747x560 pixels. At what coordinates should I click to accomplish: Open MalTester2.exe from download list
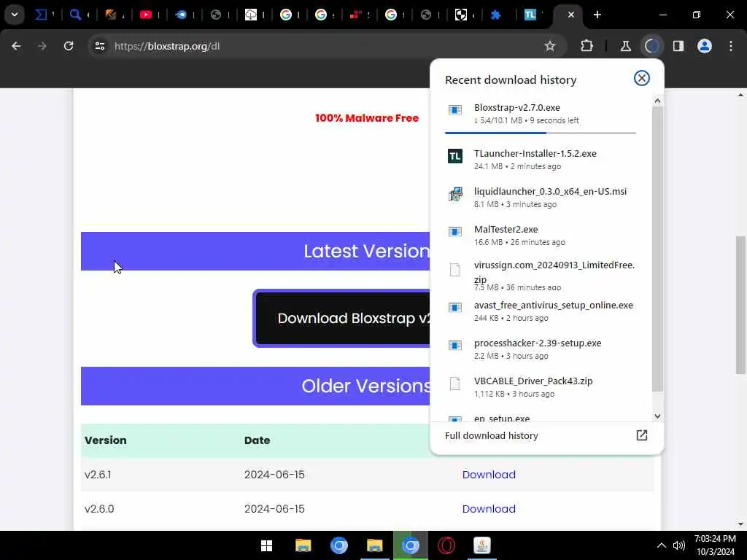[541, 236]
